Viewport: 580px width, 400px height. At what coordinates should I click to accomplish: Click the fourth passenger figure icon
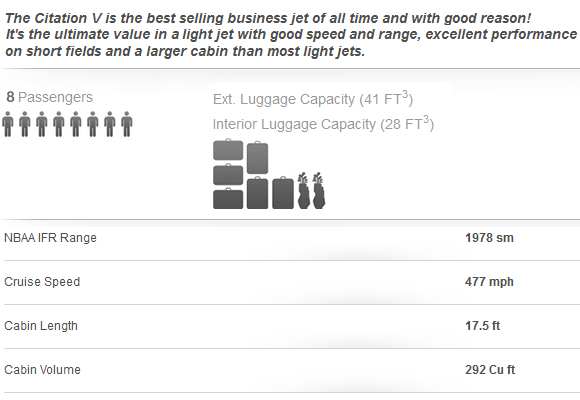59,124
